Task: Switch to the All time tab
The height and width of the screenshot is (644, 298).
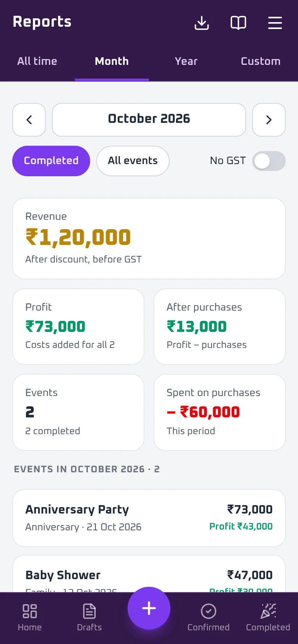Action: (37, 61)
